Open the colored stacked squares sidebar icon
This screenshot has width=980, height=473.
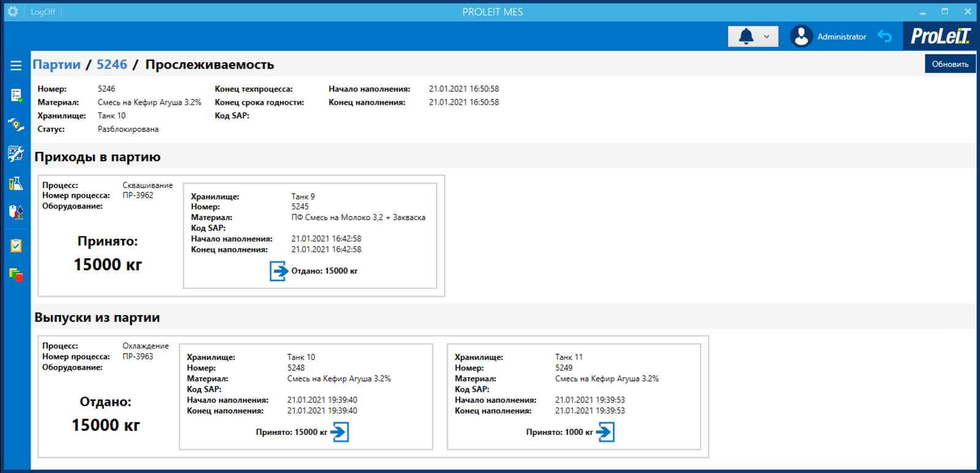(x=16, y=275)
